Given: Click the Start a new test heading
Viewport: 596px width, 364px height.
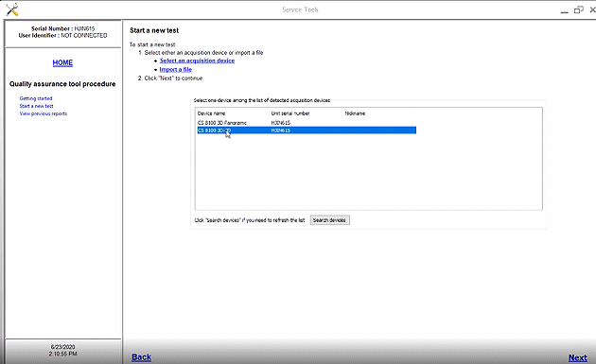Looking at the screenshot, I should (154, 30).
